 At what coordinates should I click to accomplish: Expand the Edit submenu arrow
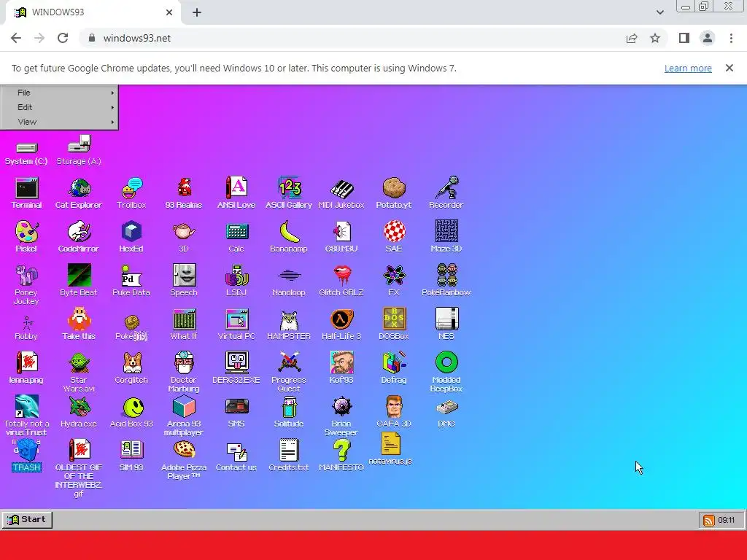pos(112,108)
